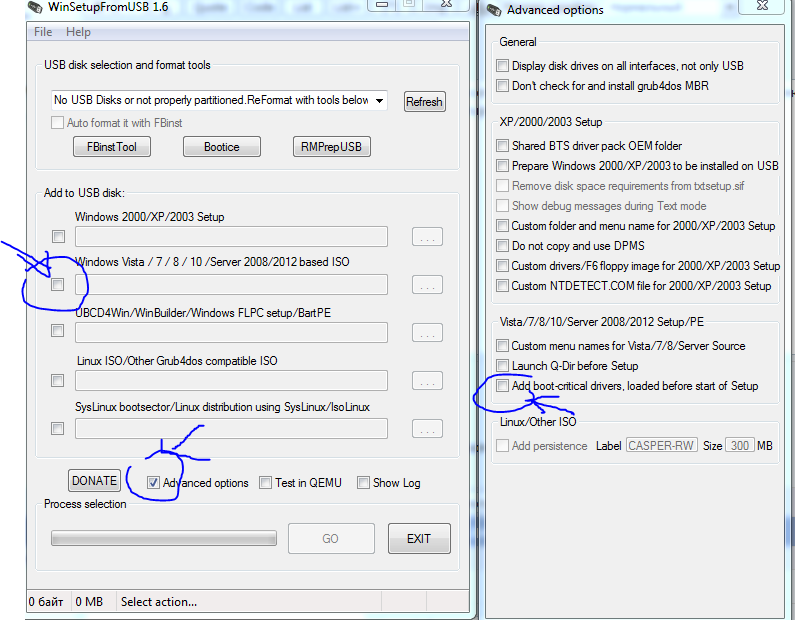This screenshot has width=795, height=620.
Task: Click the UBCD4Win/BartPE path field
Action: (x=231, y=333)
